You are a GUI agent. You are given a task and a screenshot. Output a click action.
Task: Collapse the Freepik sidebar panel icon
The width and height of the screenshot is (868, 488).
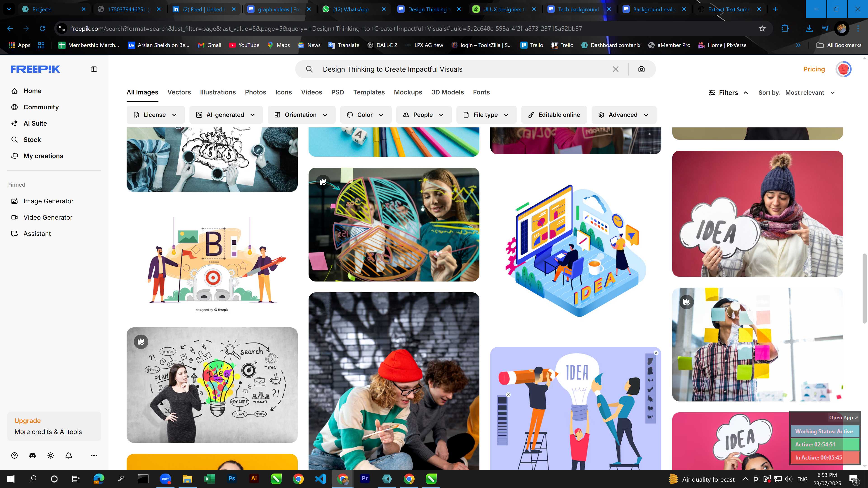94,69
